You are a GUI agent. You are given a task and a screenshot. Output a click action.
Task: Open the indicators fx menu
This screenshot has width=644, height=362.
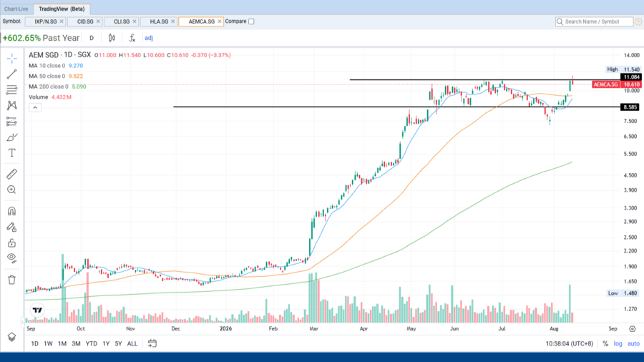point(132,38)
